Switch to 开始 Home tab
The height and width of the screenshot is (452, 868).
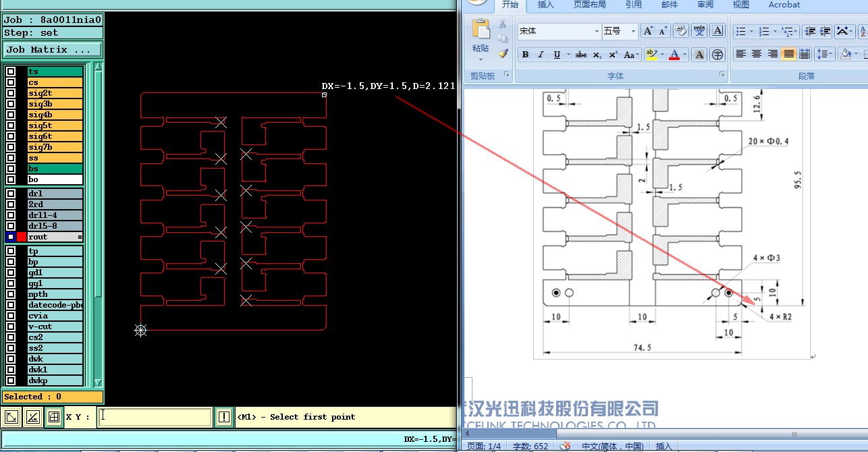click(x=510, y=5)
